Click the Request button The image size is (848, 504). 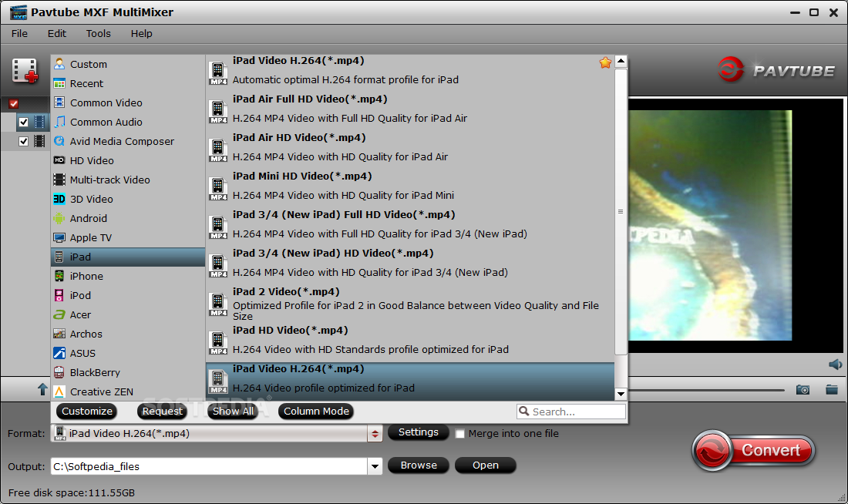tap(162, 412)
